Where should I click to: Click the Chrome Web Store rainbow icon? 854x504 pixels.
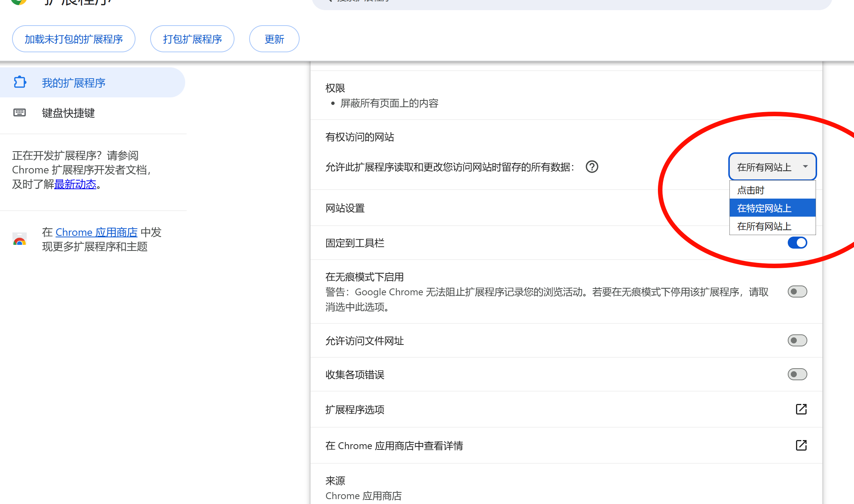(20, 240)
